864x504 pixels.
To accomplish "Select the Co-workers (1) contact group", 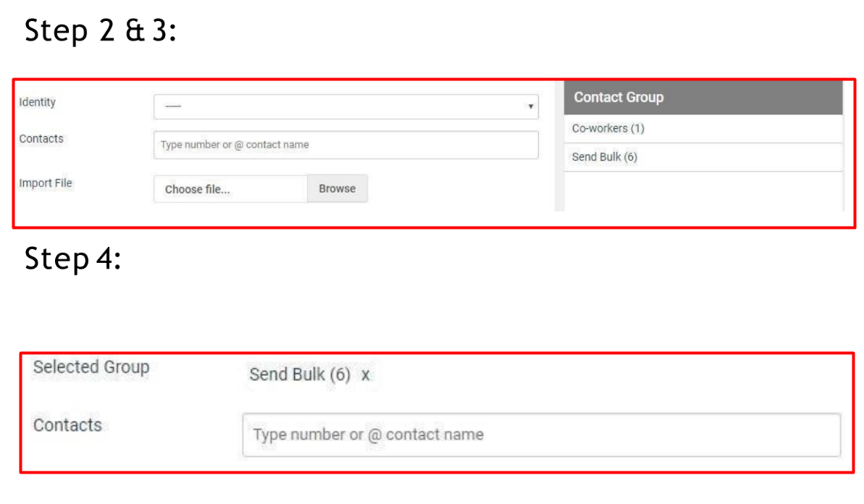I will click(608, 127).
